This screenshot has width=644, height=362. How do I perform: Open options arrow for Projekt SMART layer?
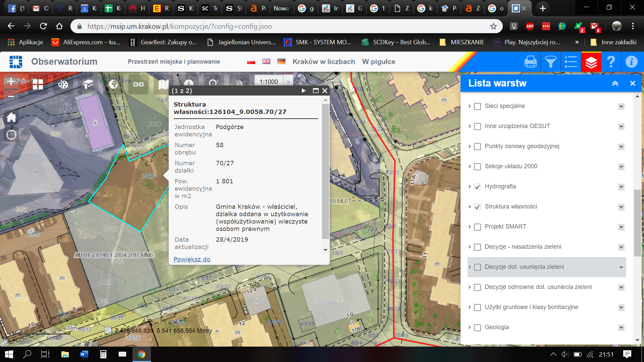click(621, 227)
